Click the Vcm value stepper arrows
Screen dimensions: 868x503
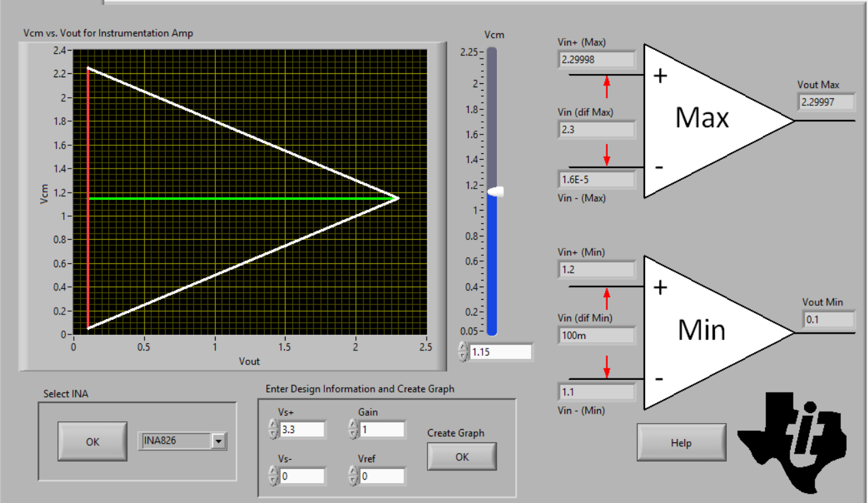(463, 352)
